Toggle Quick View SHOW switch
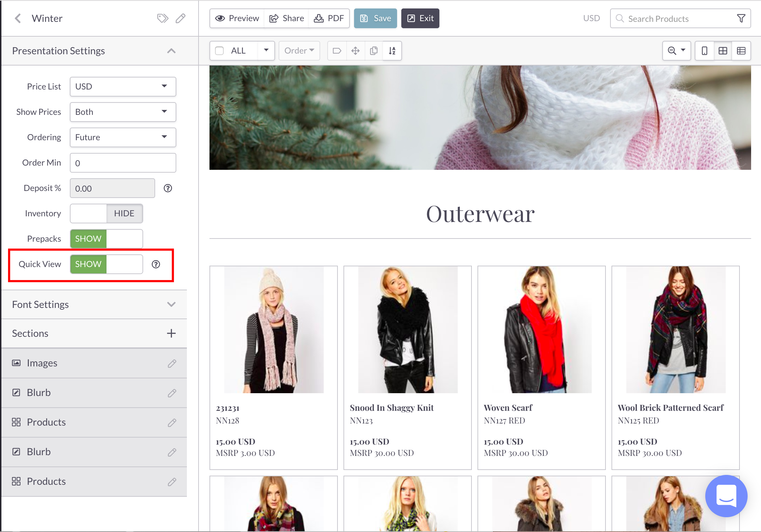The image size is (761, 532). (x=106, y=264)
